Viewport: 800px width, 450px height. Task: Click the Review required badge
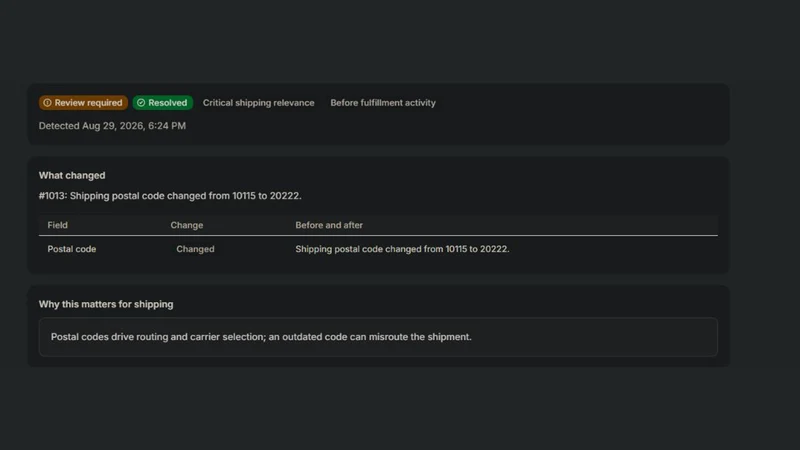[83, 103]
